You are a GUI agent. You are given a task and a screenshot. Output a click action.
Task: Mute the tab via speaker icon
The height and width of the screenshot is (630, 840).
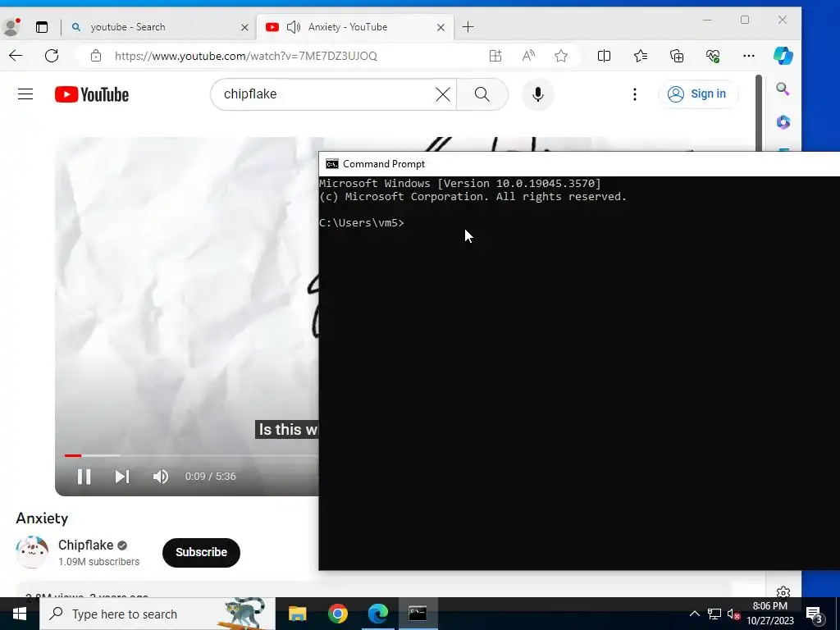tap(294, 27)
